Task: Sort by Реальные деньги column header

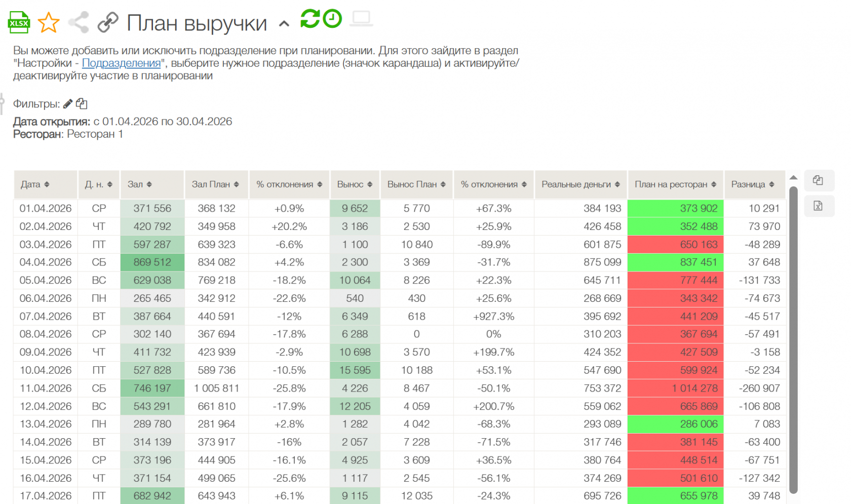Action: [581, 184]
